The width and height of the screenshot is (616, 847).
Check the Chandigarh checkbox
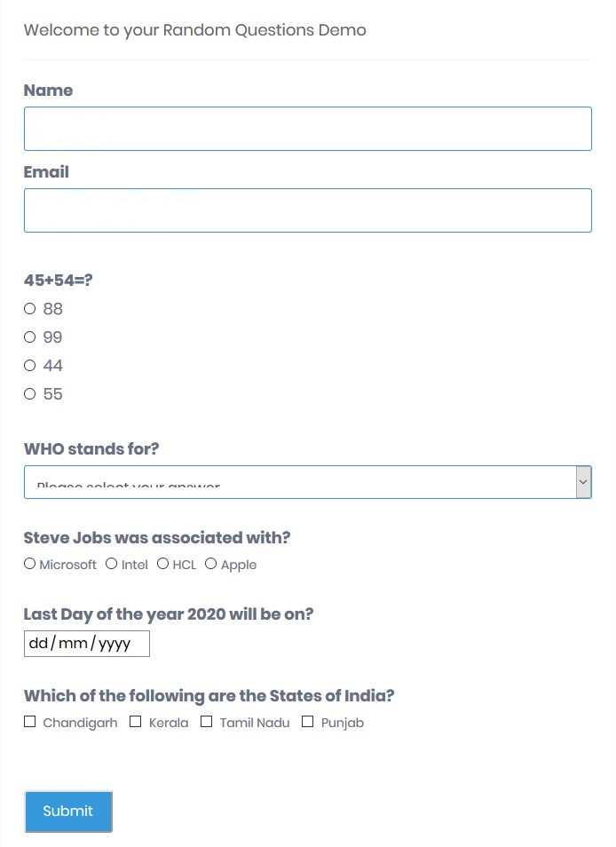click(29, 721)
